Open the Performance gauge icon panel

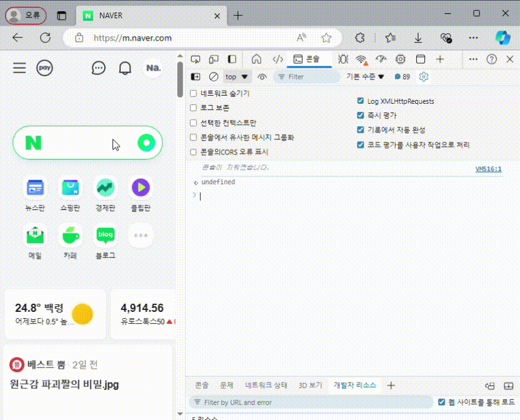(381, 59)
